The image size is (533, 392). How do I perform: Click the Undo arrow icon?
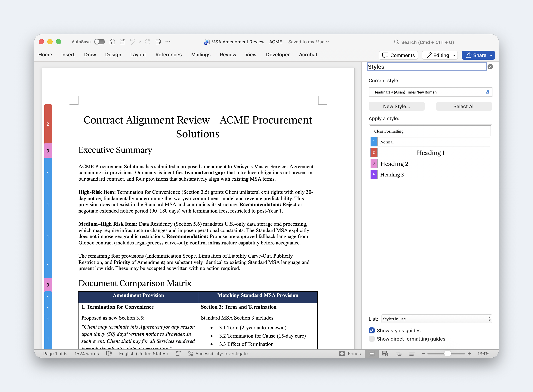pos(132,42)
